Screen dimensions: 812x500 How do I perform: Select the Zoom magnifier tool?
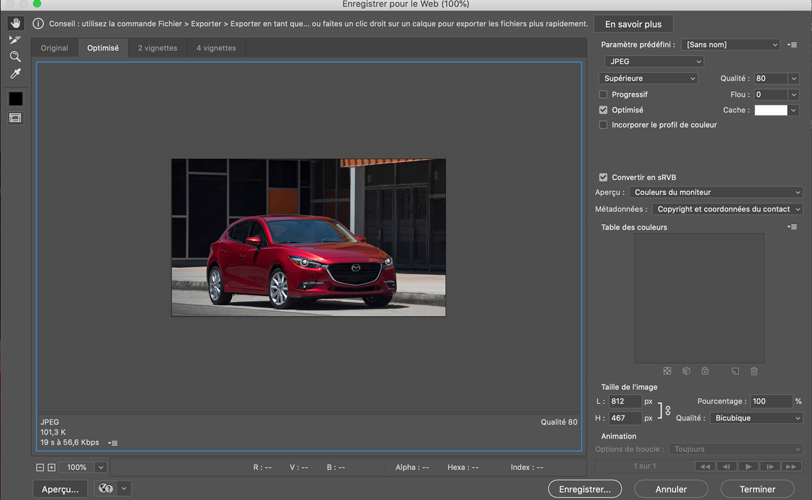(15, 56)
